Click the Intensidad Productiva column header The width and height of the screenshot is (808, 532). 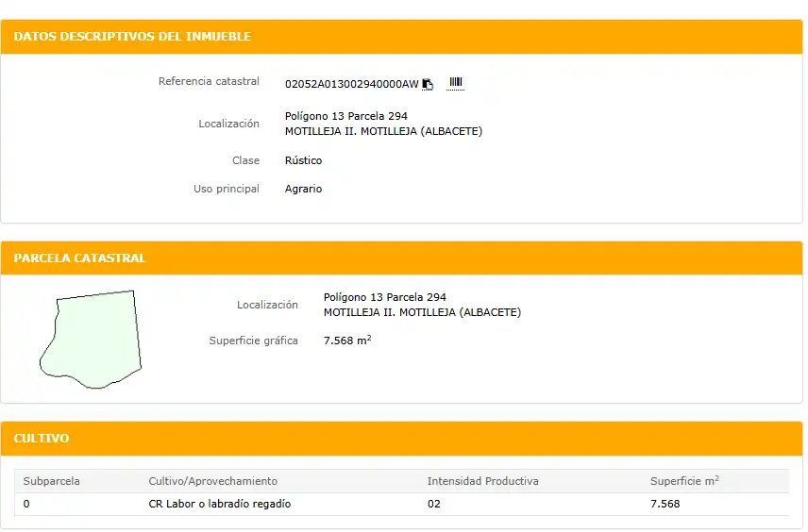(483, 481)
